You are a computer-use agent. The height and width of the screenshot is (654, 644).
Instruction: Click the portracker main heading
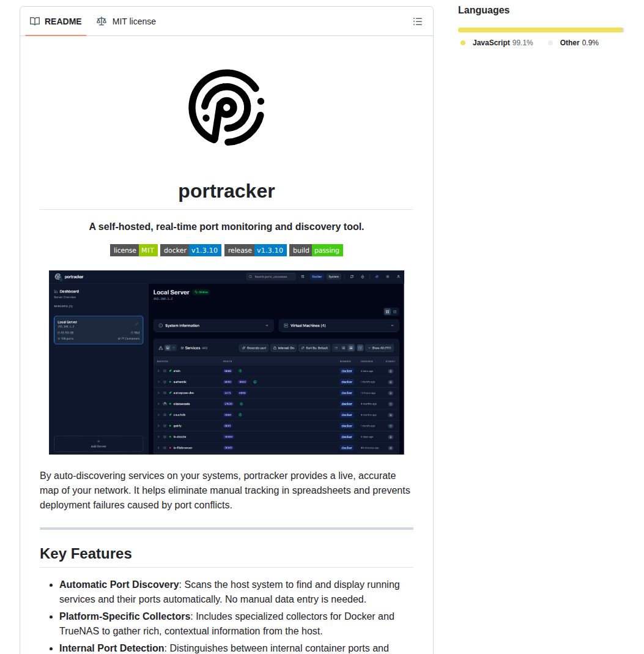[x=226, y=191]
